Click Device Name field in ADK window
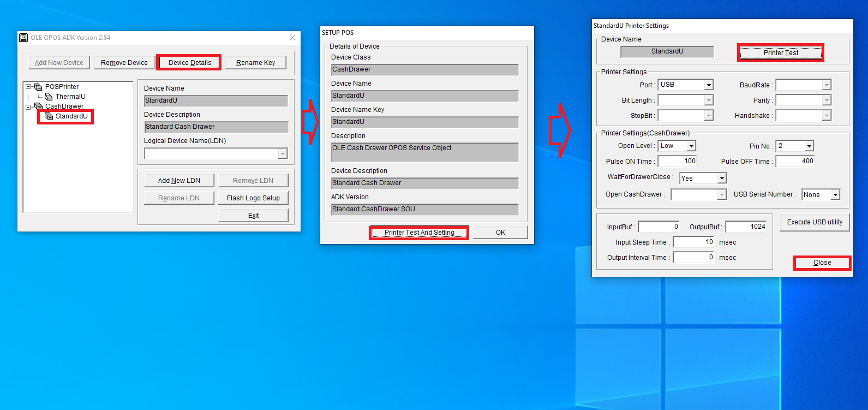Image resolution: width=868 pixels, height=410 pixels. (216, 100)
